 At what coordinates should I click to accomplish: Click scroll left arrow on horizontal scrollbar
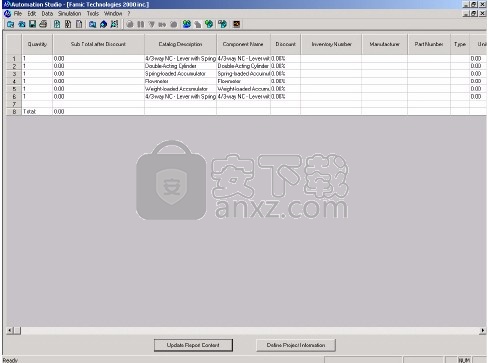click(10, 330)
